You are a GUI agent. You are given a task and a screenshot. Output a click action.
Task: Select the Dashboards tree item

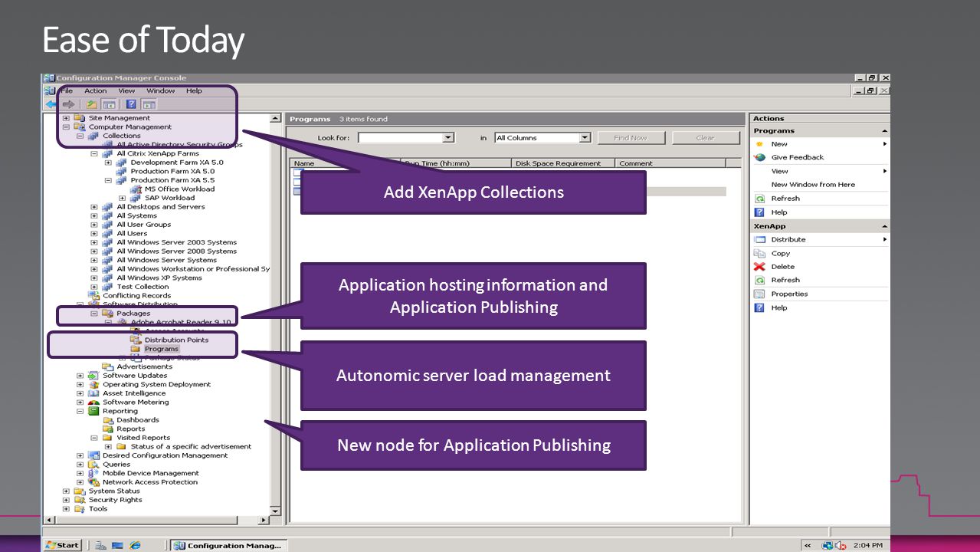tap(138, 420)
